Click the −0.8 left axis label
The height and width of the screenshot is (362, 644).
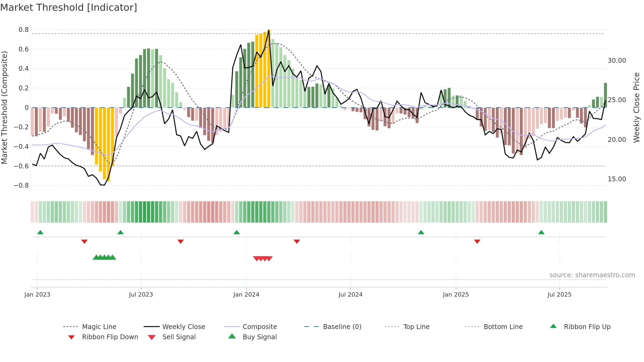(21, 186)
